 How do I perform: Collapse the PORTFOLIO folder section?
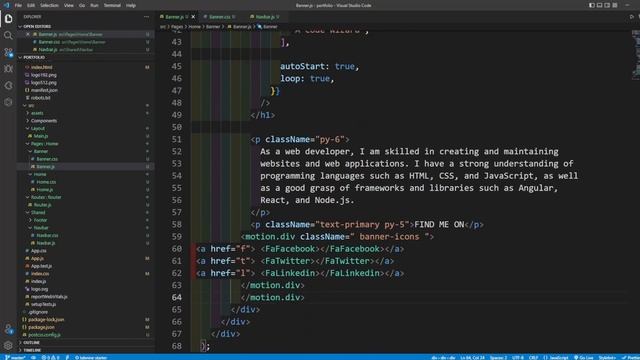34,58
